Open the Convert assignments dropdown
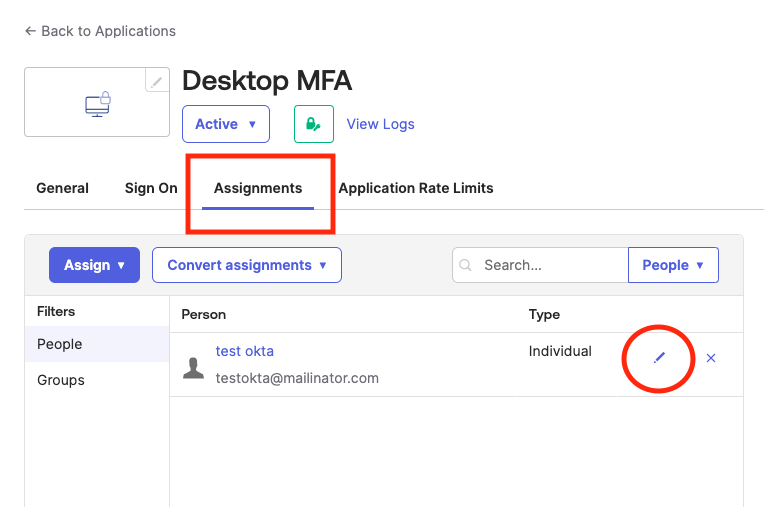Image resolution: width=764 pixels, height=507 pixels. tap(246, 265)
